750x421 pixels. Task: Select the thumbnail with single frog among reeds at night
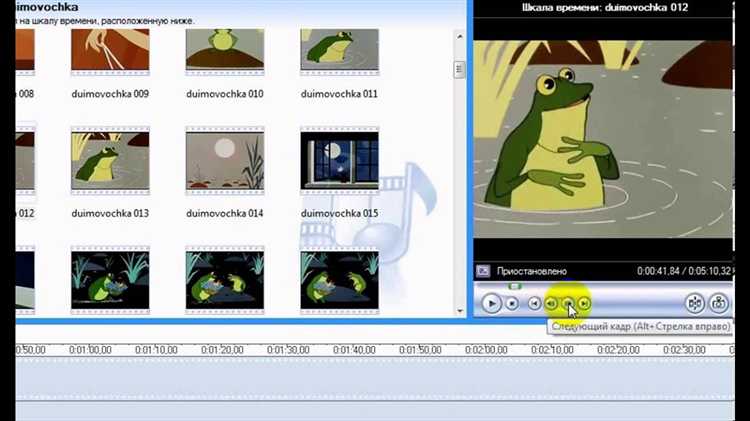(x=110, y=280)
